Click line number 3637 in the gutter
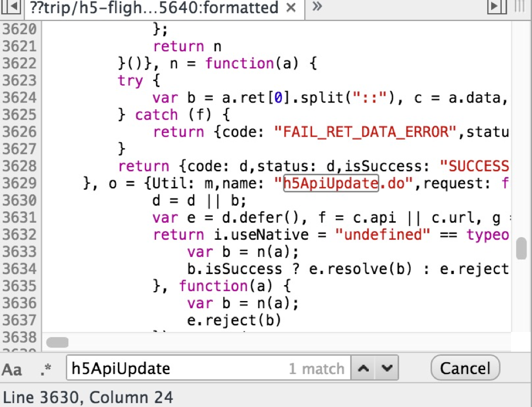The image size is (532, 407). coord(20,320)
